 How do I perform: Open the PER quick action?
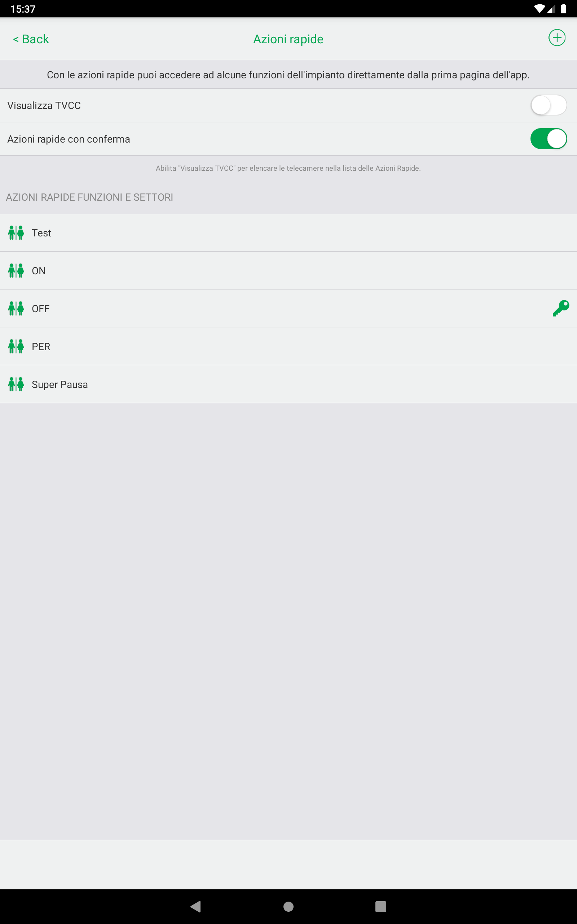click(288, 346)
